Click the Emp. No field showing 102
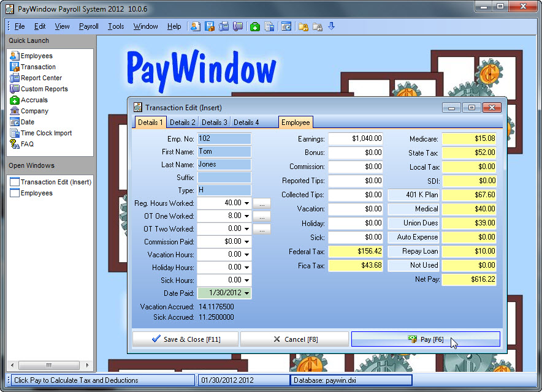 [x=224, y=138]
